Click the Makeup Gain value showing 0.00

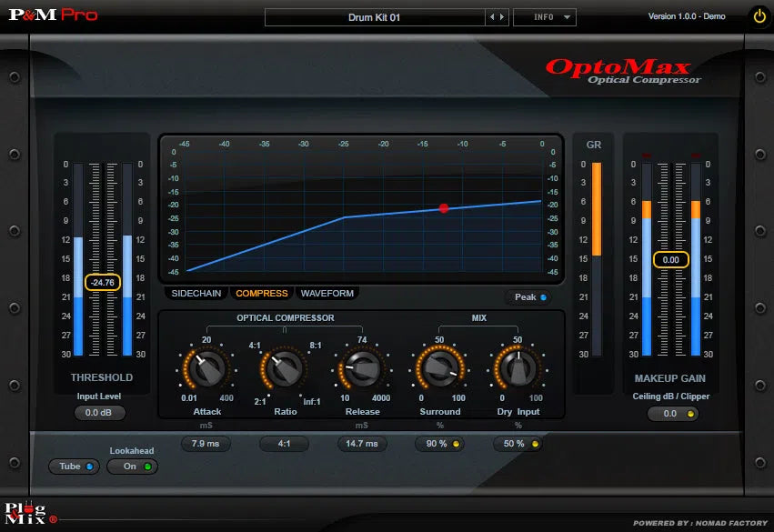[x=670, y=259]
